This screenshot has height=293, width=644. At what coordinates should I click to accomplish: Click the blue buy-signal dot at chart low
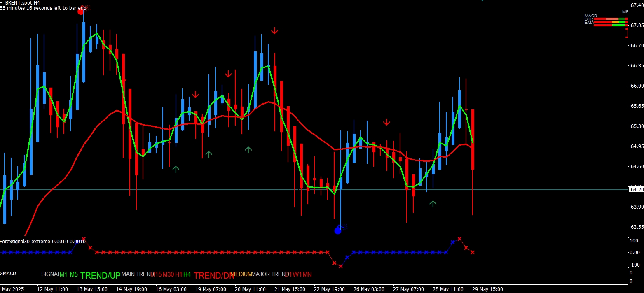[338, 231]
